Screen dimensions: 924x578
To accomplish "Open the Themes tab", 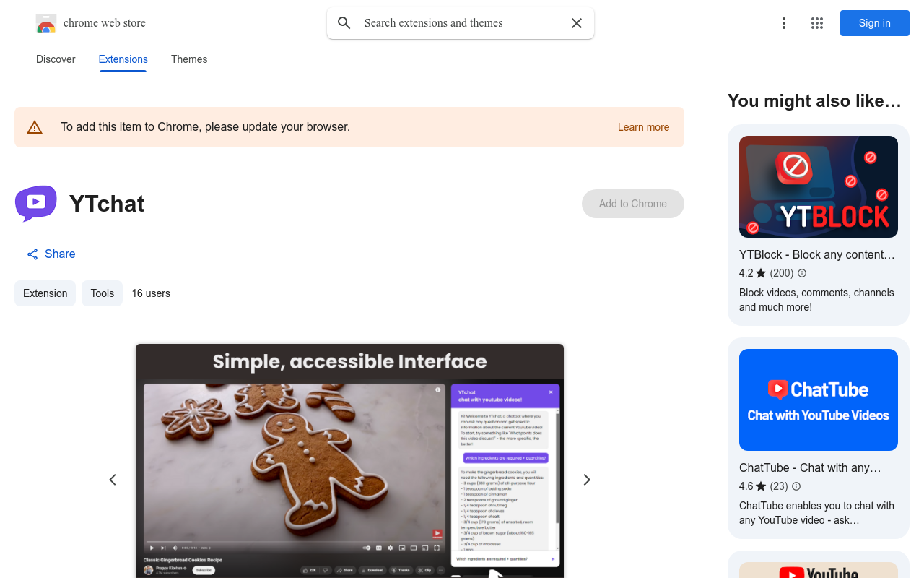I will pyautogui.click(x=189, y=59).
